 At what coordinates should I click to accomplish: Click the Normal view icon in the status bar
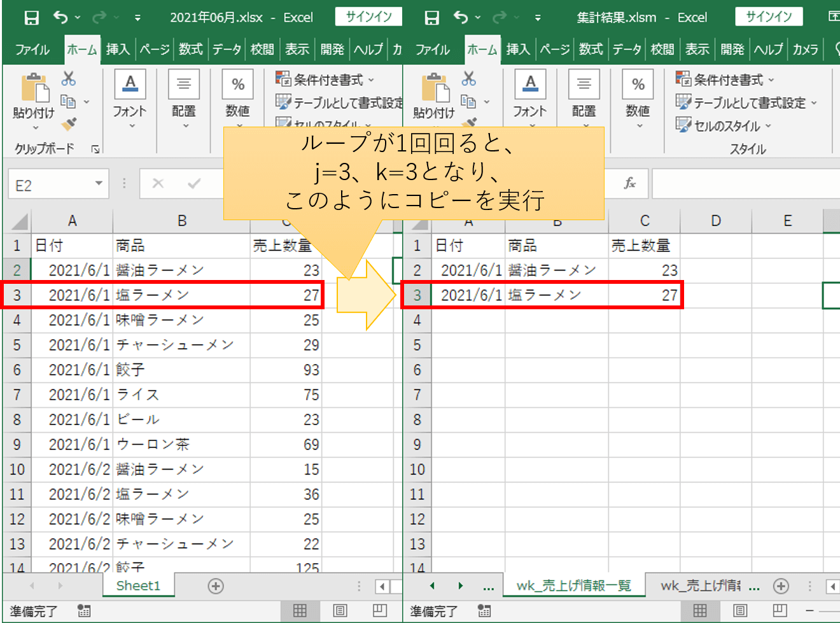pyautogui.click(x=300, y=611)
